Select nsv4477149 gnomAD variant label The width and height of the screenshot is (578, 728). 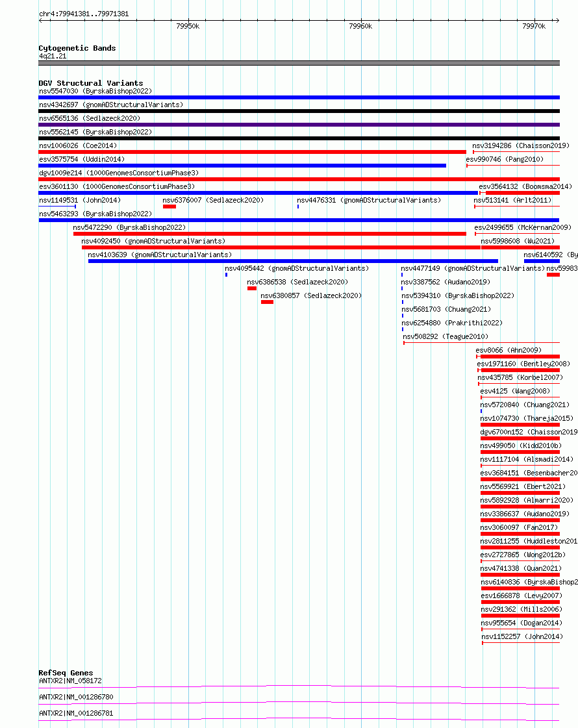[x=473, y=268]
